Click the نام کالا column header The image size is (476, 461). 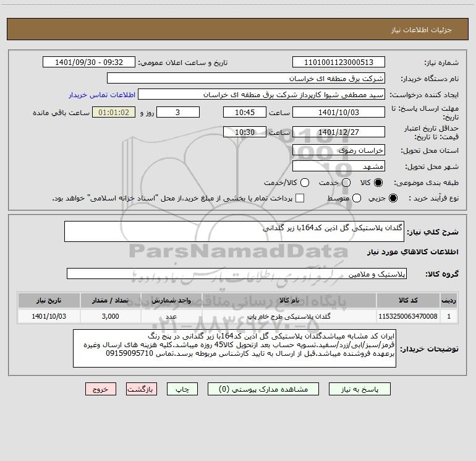(x=289, y=300)
